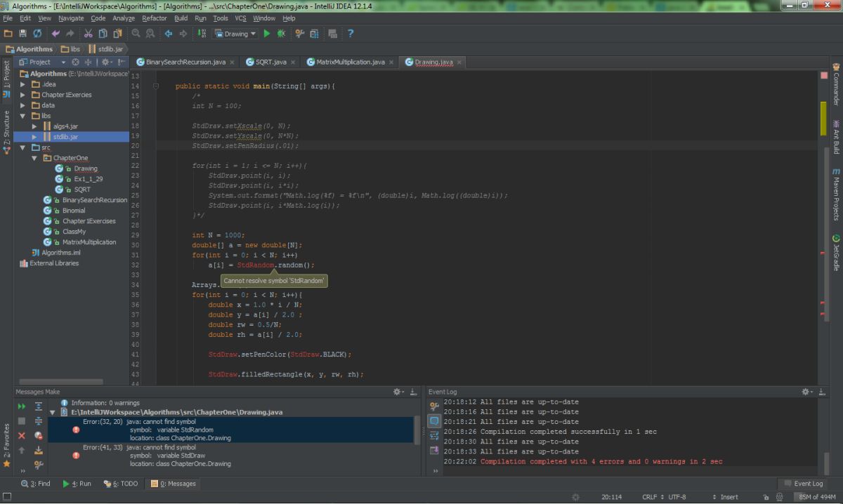Click the red error indicator square above the editor scrollbar

click(x=823, y=74)
